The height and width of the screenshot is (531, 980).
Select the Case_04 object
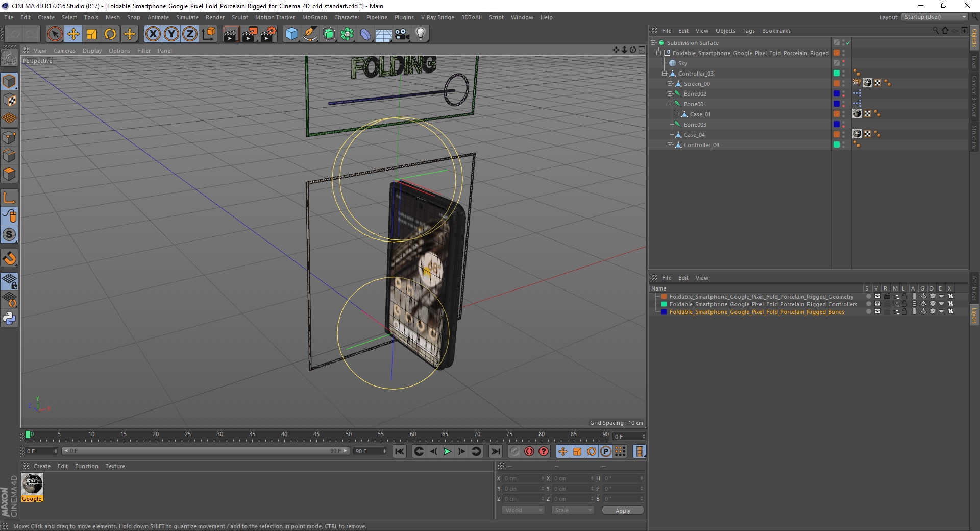[x=694, y=135]
